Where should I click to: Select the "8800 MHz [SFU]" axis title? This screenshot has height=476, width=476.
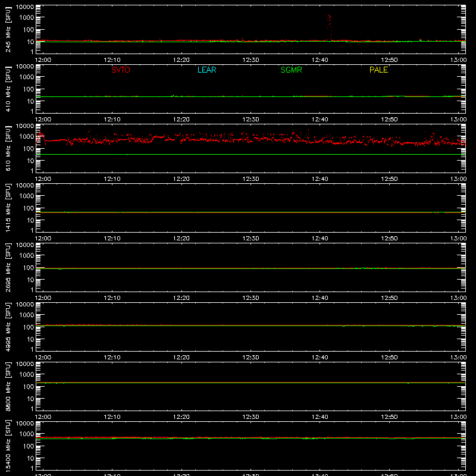tap(8, 386)
